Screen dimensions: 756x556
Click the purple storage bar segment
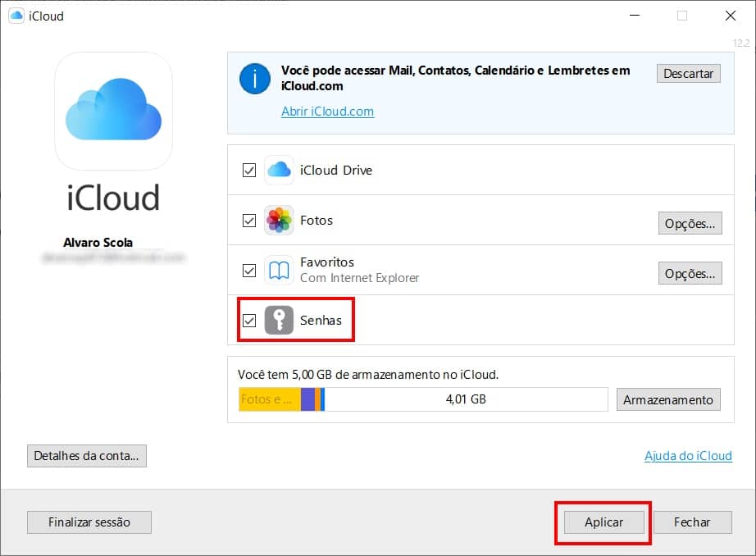(307, 399)
